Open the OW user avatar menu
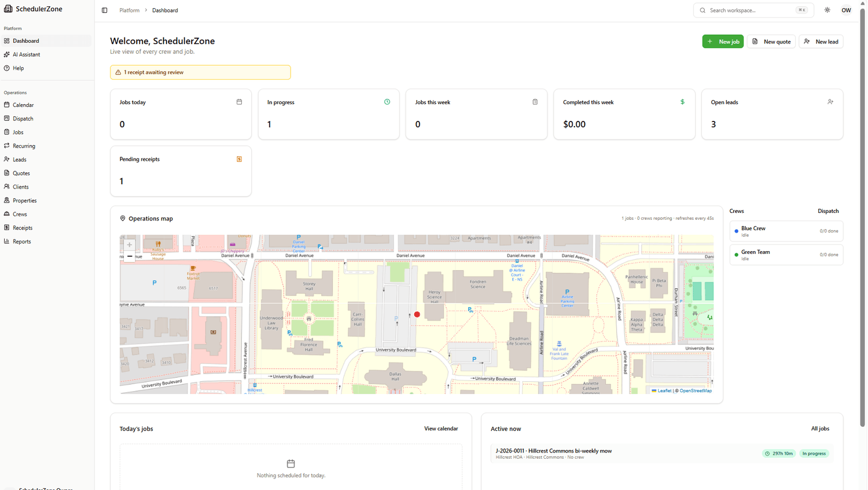The width and height of the screenshot is (868, 490). pos(846,10)
